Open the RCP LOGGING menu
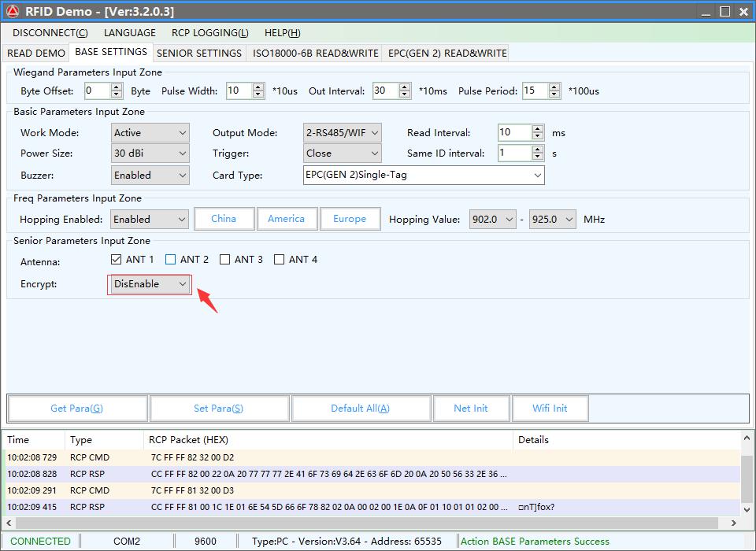756x551 pixels. [x=209, y=33]
